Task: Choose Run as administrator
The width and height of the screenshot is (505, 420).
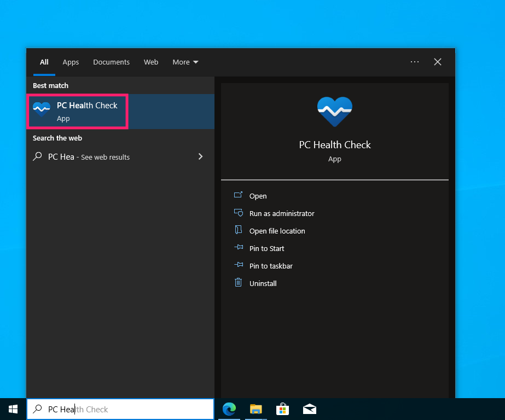Action: point(281,213)
